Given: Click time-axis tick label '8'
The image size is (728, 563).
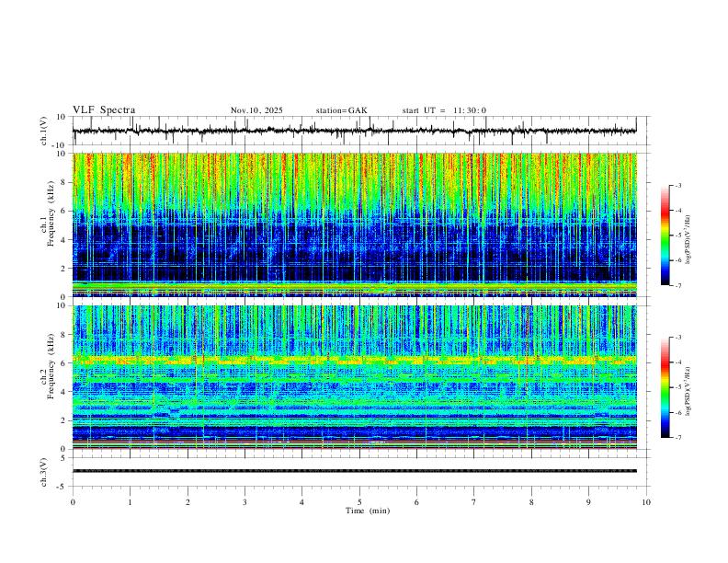Looking at the screenshot, I should coord(531,502).
